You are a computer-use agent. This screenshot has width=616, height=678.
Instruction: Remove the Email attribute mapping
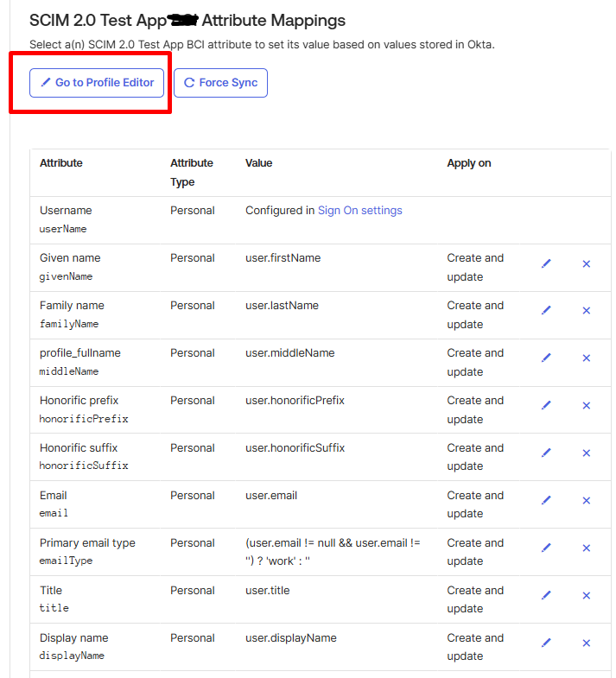586,501
